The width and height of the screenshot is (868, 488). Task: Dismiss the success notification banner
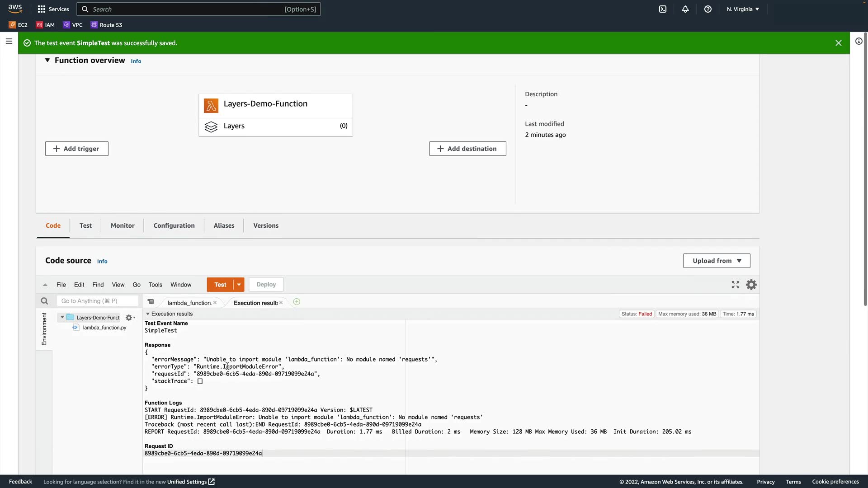tap(838, 43)
